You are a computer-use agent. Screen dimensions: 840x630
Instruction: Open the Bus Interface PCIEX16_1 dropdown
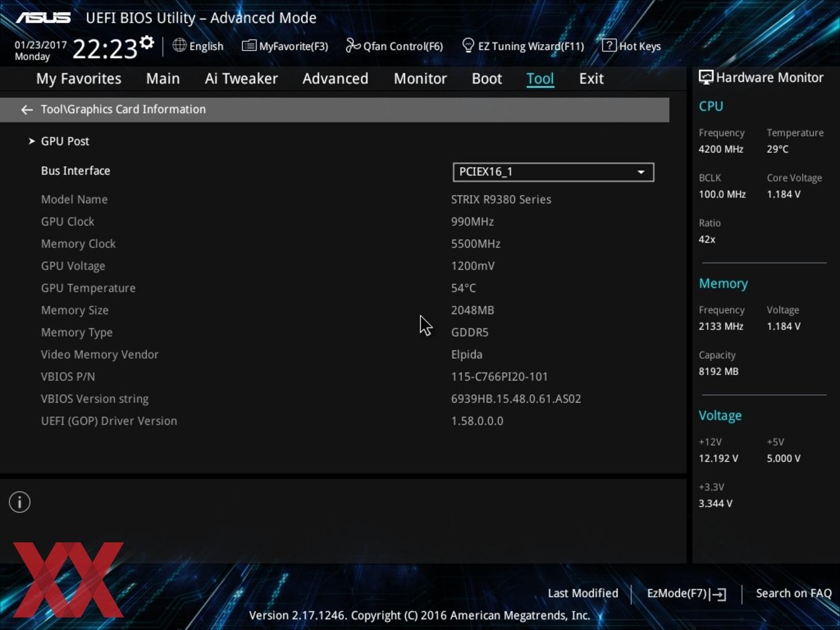point(553,172)
